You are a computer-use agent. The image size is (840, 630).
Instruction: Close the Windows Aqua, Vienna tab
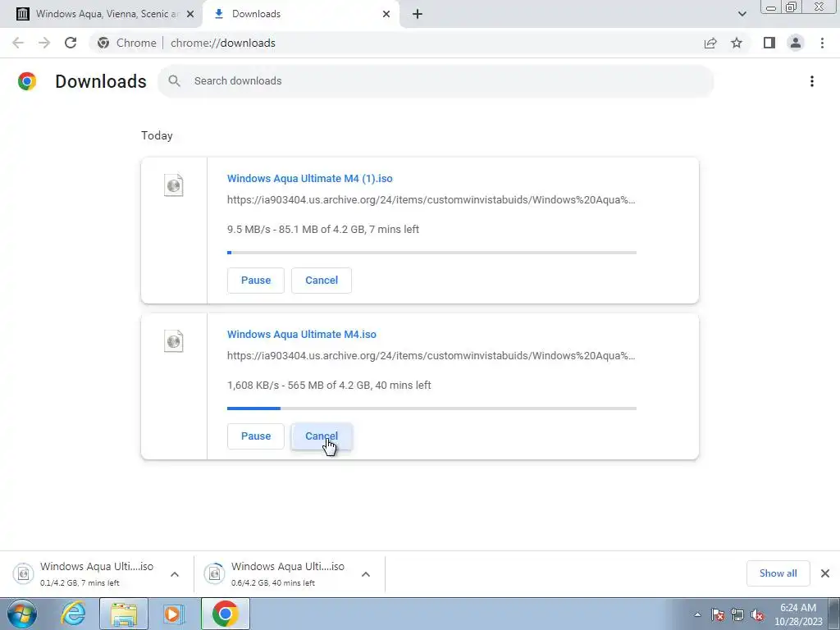[190, 14]
